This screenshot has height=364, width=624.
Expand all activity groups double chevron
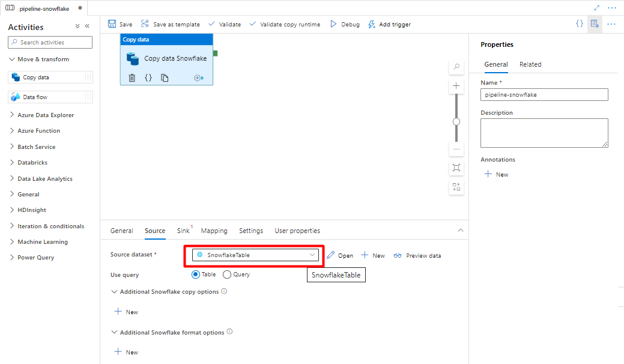click(77, 26)
